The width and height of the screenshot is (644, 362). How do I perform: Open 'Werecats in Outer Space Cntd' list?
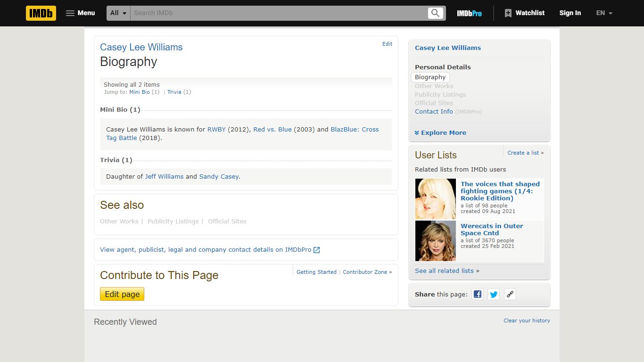[x=492, y=230]
